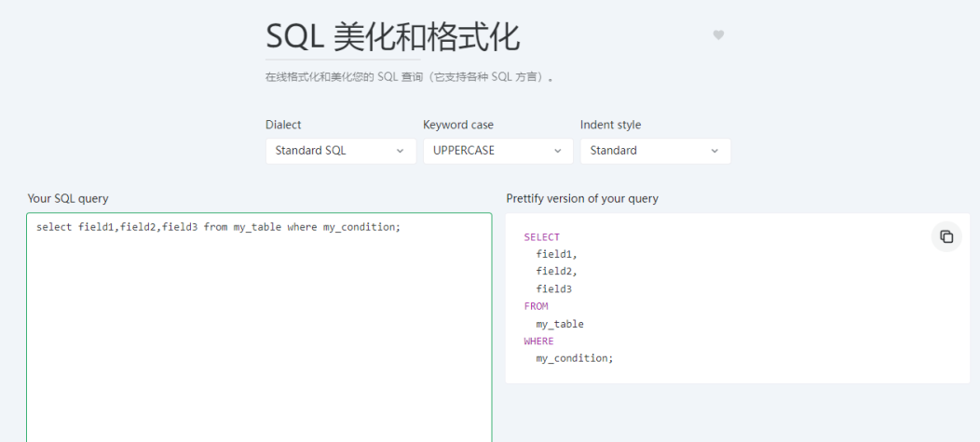Click the "Dialect" field label
This screenshot has height=442, width=980.
[283, 125]
